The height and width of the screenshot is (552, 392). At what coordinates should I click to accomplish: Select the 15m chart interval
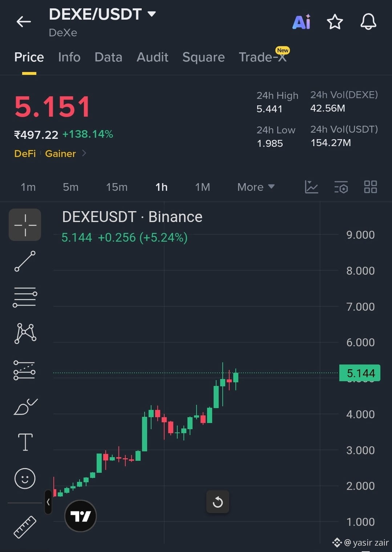point(117,187)
